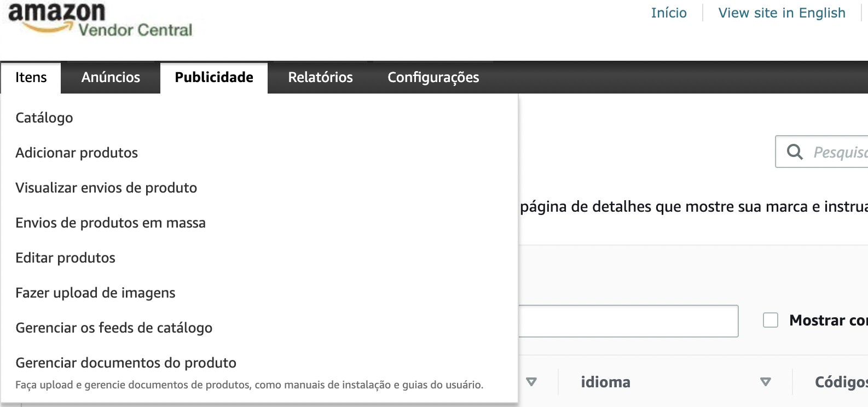Expand the idioma column filter arrow
Screen dimensions: 868x407
766,382
